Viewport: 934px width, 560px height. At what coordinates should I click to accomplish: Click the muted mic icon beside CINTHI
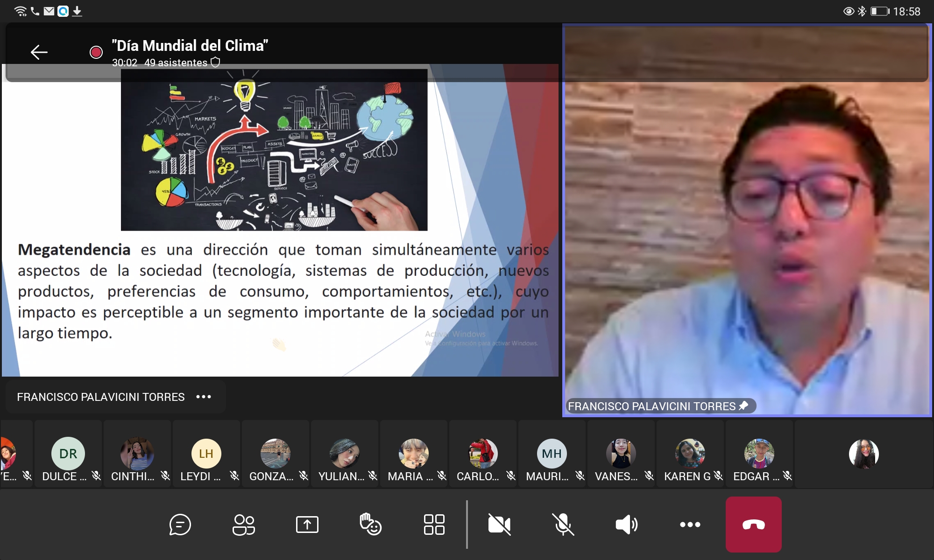point(165,476)
